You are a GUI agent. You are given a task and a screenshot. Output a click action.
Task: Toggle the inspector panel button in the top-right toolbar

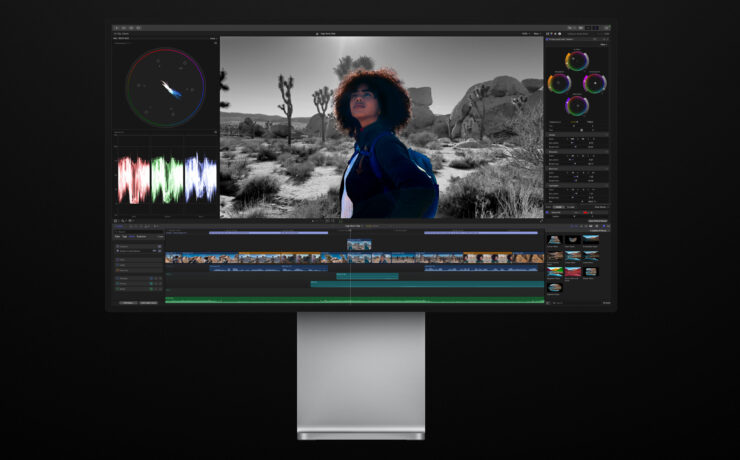tap(596, 28)
